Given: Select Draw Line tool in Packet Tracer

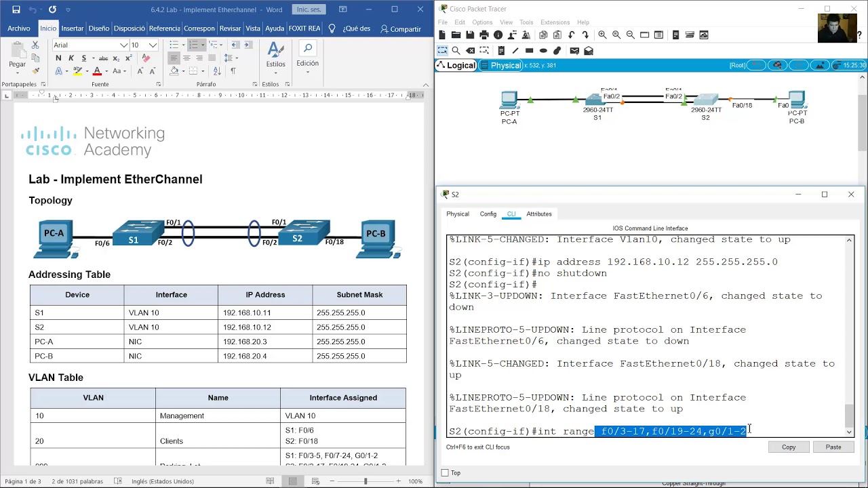Looking at the screenshot, I should (515, 50).
